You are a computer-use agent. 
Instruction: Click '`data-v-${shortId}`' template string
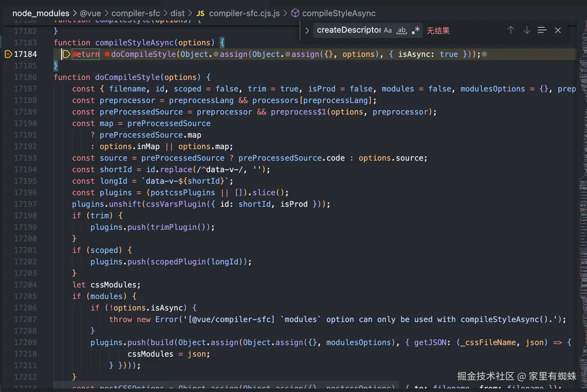click(x=185, y=181)
